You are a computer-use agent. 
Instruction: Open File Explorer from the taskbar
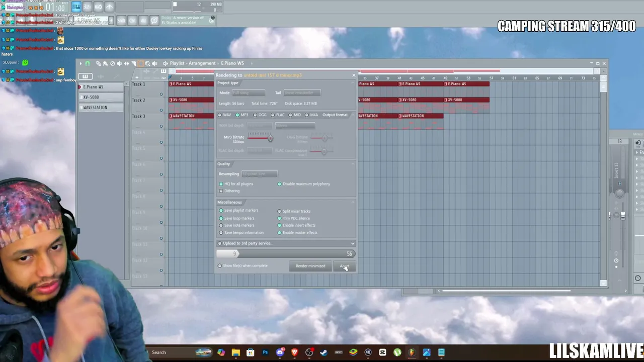pyautogui.click(x=235, y=352)
